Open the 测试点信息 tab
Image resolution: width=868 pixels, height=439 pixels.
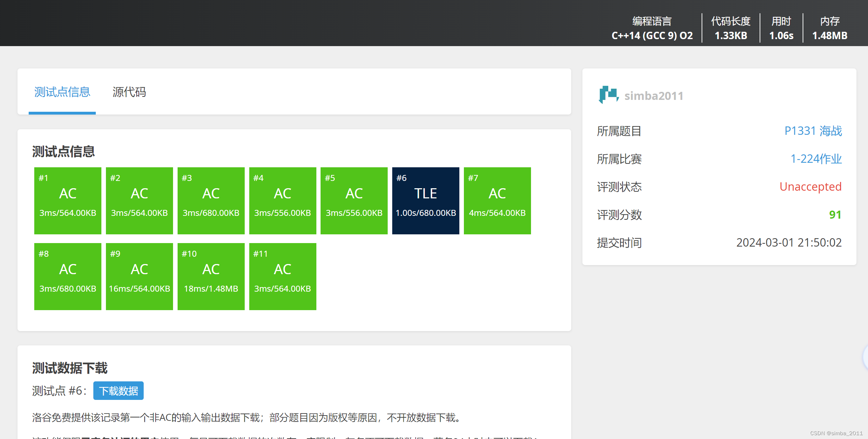click(x=62, y=92)
